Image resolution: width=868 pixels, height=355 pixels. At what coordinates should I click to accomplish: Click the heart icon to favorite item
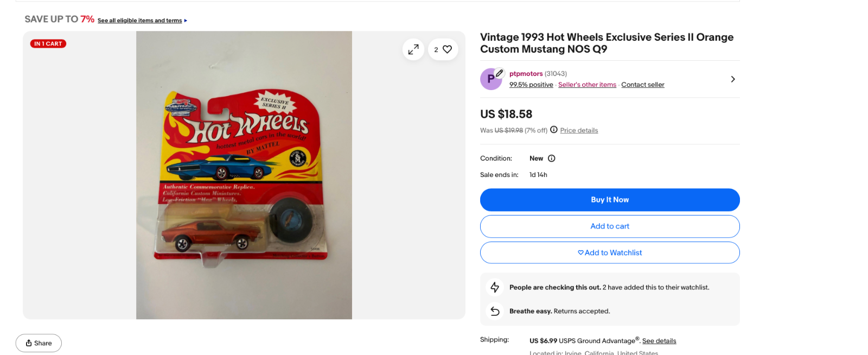click(447, 49)
